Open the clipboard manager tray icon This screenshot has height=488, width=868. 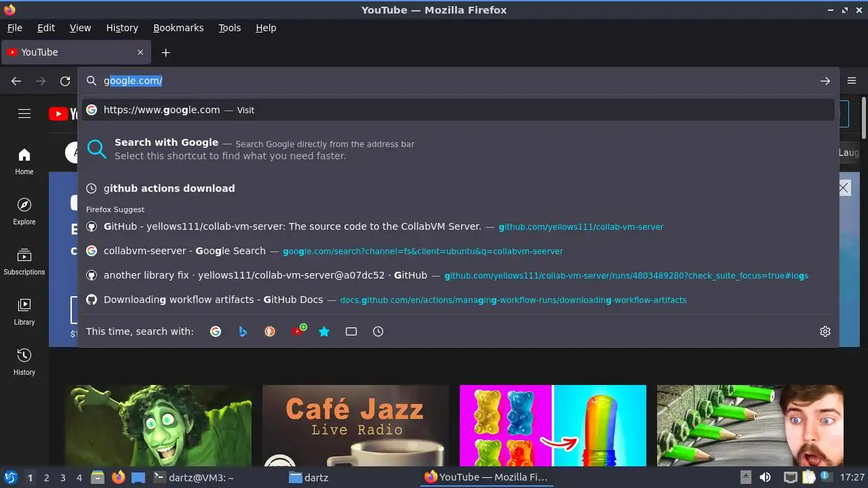pyautogui.click(x=808, y=477)
